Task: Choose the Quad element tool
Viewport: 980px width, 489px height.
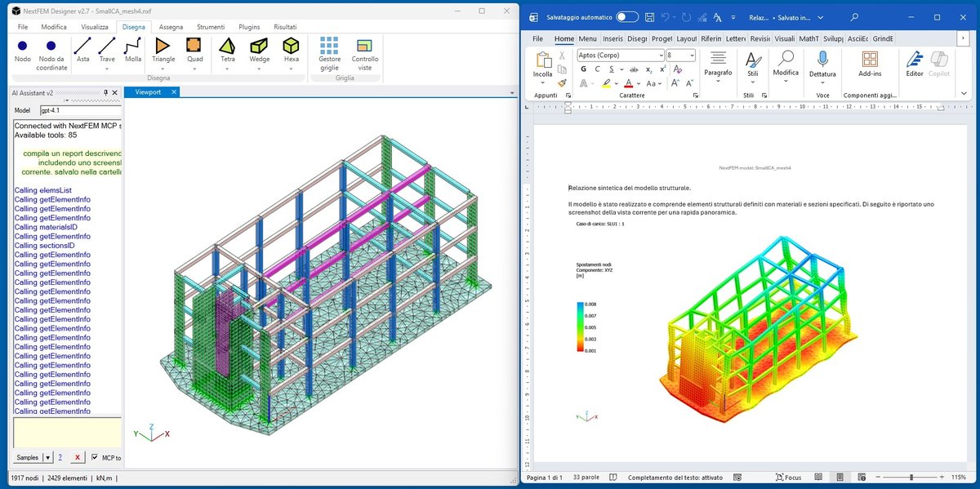Action: [194, 51]
